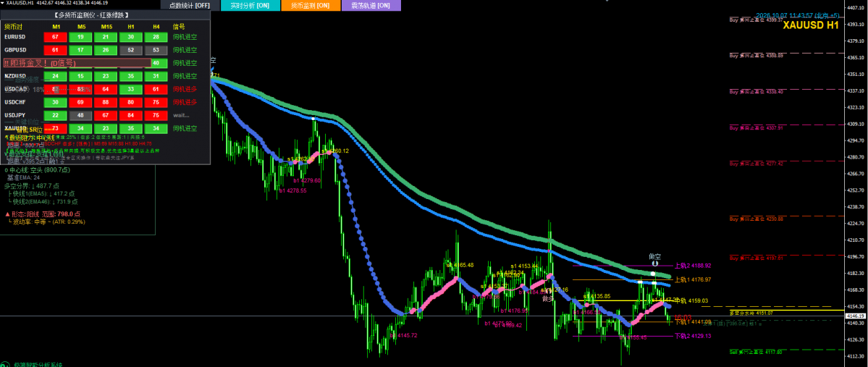Click USDJPY H1 cell 84
The height and width of the screenshot is (367, 868).
[130, 115]
